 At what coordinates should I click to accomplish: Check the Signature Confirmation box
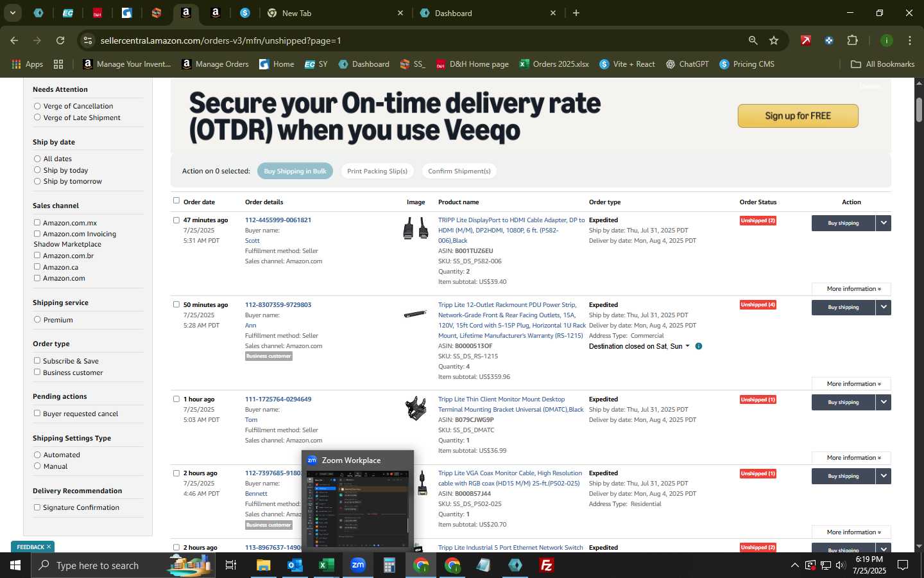coord(37,507)
